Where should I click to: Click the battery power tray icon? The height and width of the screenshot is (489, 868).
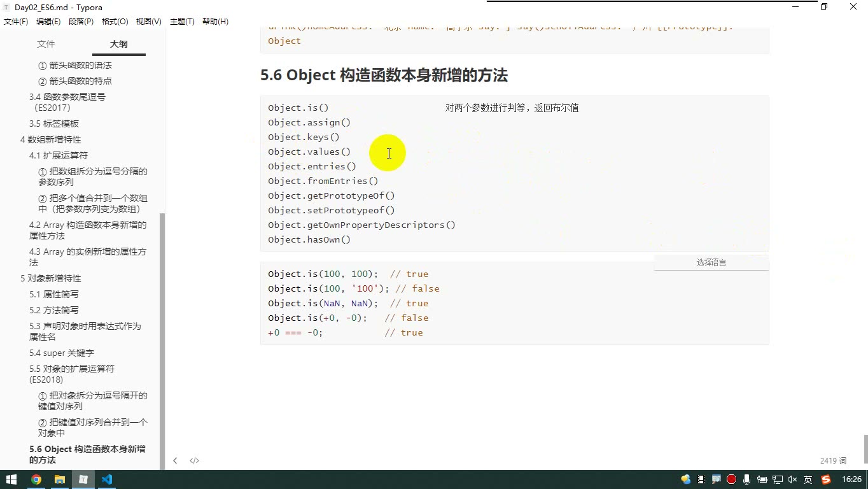(762, 479)
